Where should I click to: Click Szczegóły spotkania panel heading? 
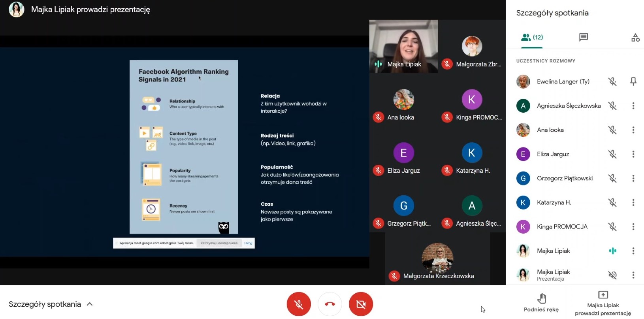point(552,13)
